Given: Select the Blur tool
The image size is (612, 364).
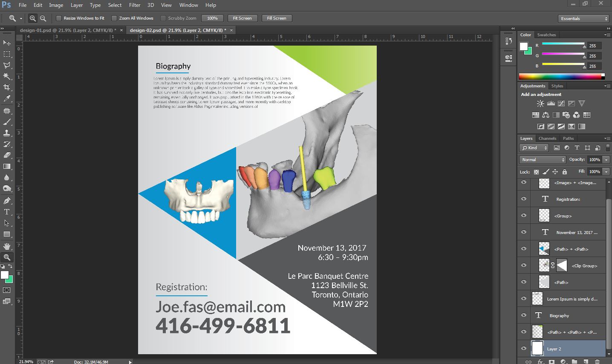Looking at the screenshot, I should point(7,177).
